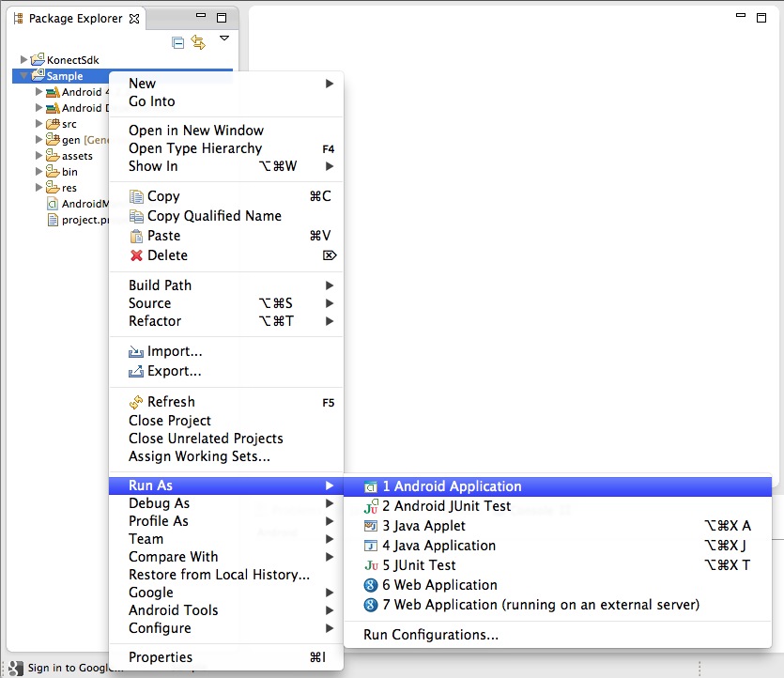Collapse the Sample project node

tap(23, 75)
